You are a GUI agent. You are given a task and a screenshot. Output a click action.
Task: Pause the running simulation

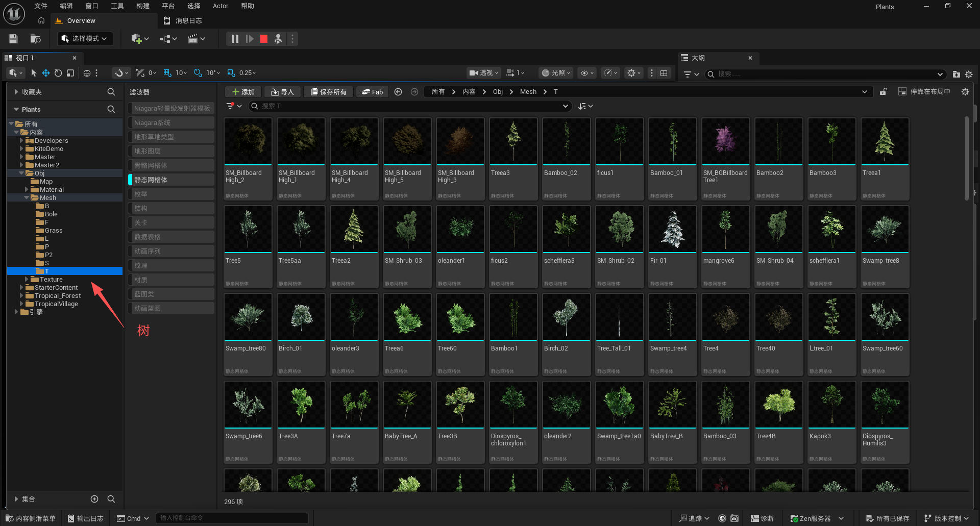tap(235, 39)
